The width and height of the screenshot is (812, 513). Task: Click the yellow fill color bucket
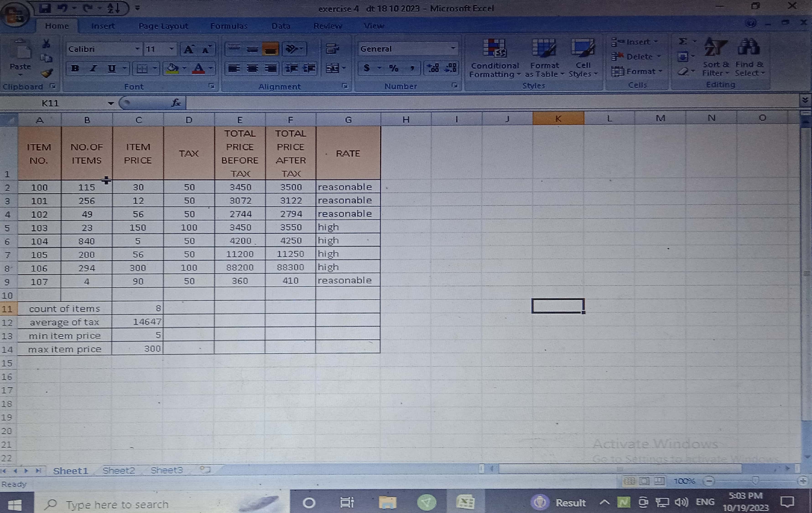pyautogui.click(x=172, y=69)
